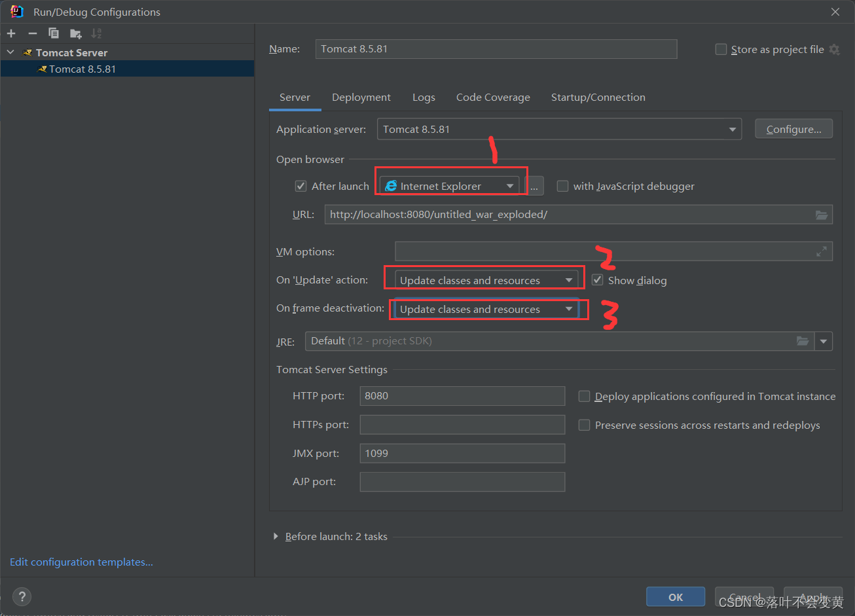Enable Store as project file checkbox

(721, 49)
